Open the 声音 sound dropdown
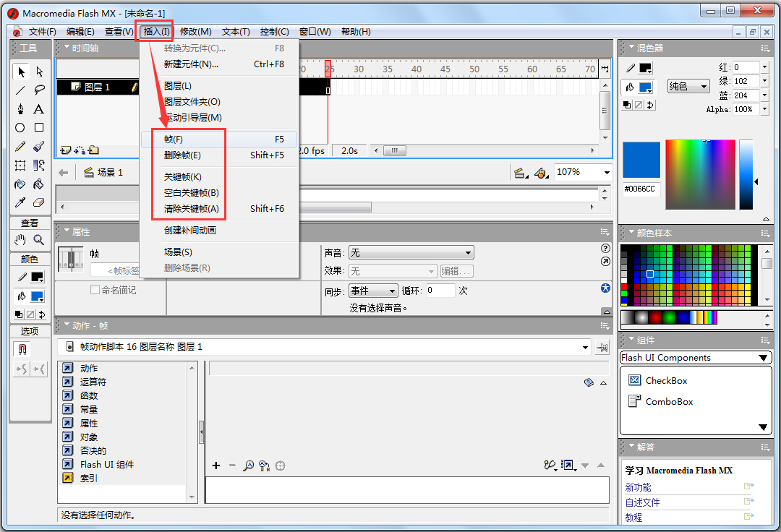Viewport: 781px width, 532px height. tap(411, 253)
